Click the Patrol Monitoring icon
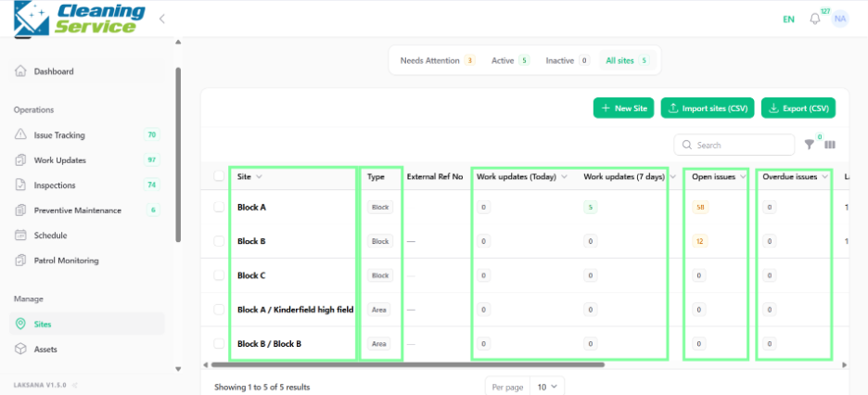Viewport: 868px width, 395px height. [20, 260]
